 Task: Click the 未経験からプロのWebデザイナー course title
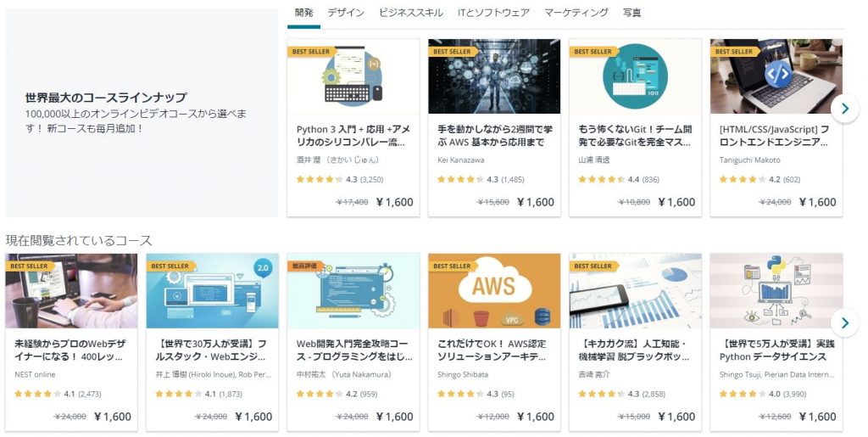point(70,350)
